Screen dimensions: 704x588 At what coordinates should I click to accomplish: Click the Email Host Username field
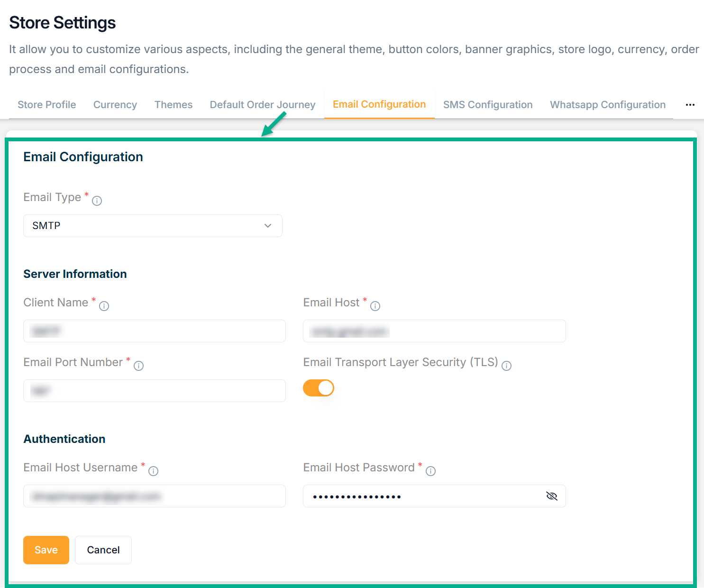point(155,496)
